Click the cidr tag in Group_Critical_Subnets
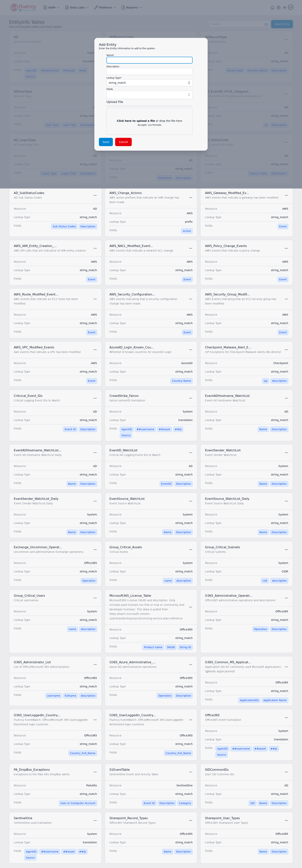The height and width of the screenshot is (868, 302). point(265,580)
